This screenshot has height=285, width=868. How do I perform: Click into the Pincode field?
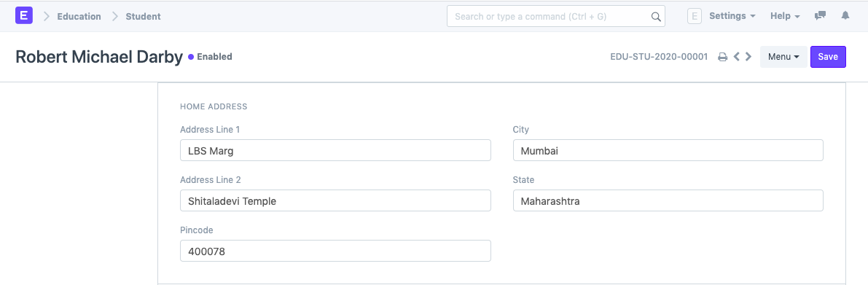pos(335,251)
